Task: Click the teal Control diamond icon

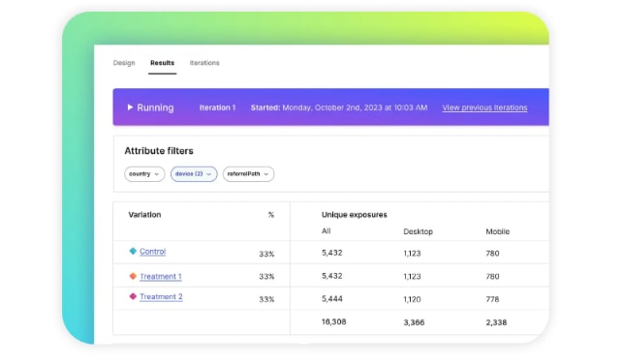Action: coord(133,251)
